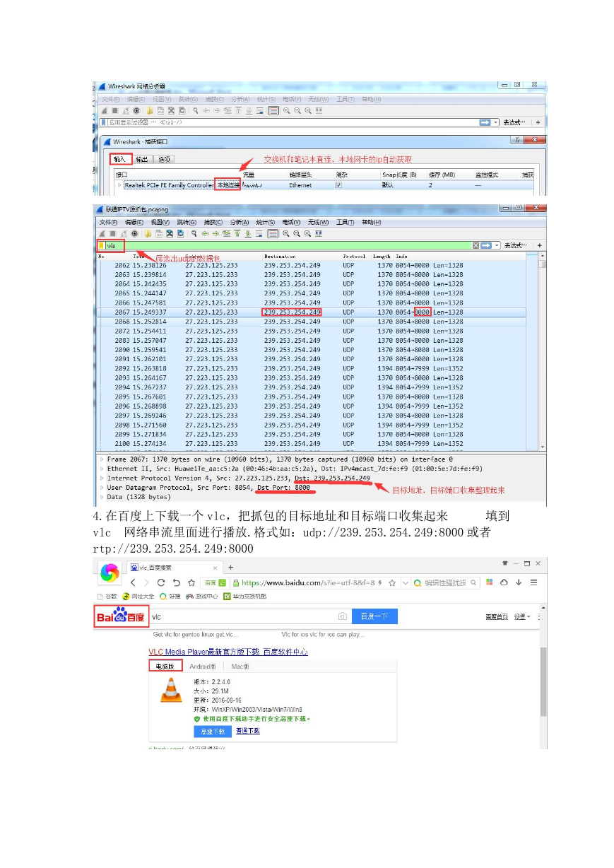Viewport: 614px width, 868px height.
Task: Click the Destination column header
Action: [280, 256]
